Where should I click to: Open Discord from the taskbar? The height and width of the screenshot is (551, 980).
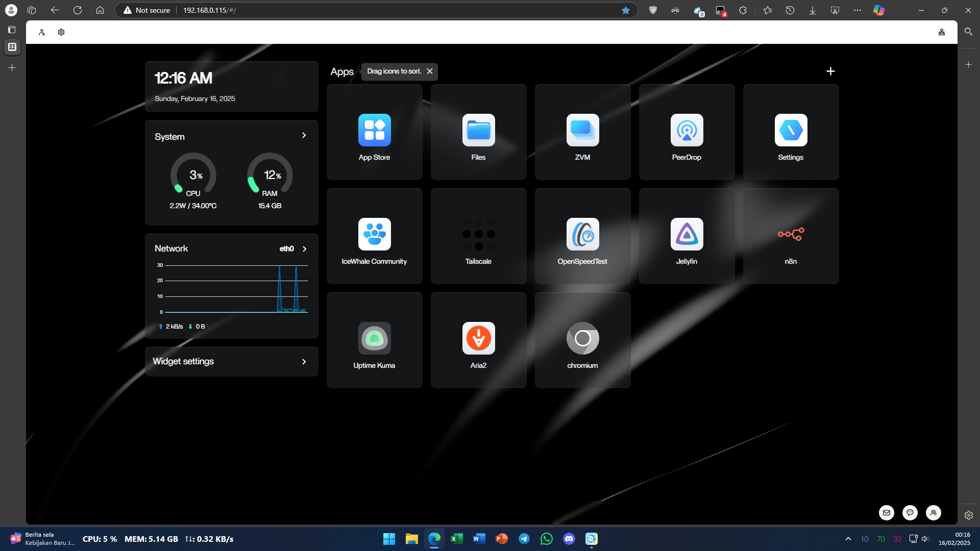(569, 539)
